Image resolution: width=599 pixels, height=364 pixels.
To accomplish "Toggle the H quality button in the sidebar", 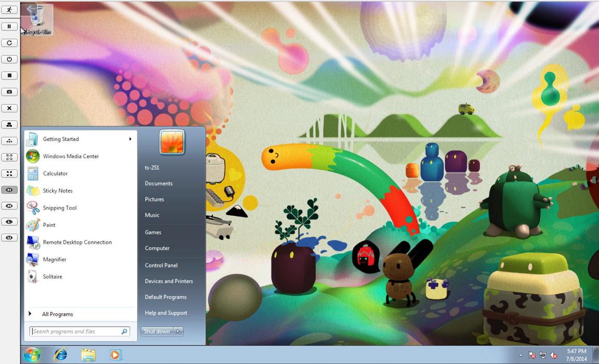I will pyautogui.click(x=9, y=190).
